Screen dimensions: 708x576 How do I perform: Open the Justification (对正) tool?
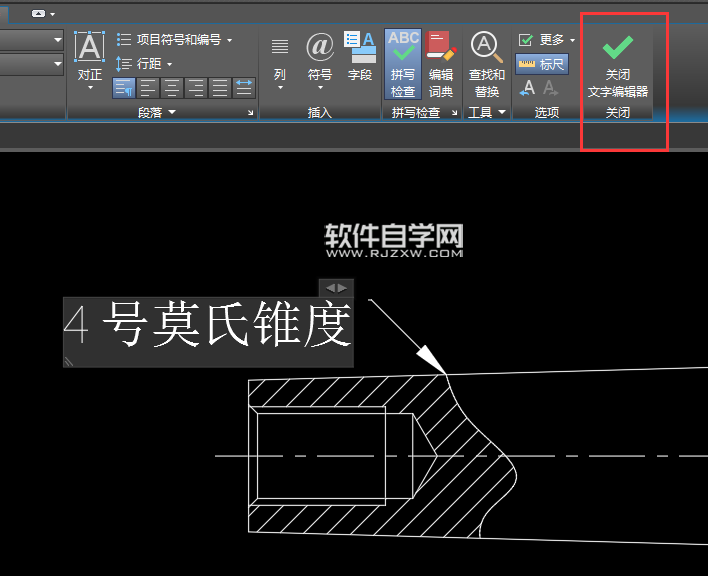[x=89, y=60]
